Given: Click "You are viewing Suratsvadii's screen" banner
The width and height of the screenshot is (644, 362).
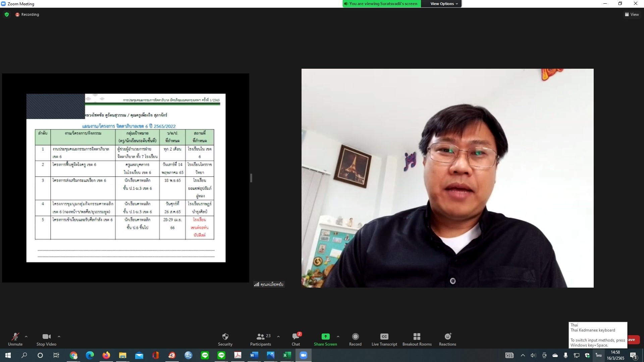Looking at the screenshot, I should tap(382, 4).
